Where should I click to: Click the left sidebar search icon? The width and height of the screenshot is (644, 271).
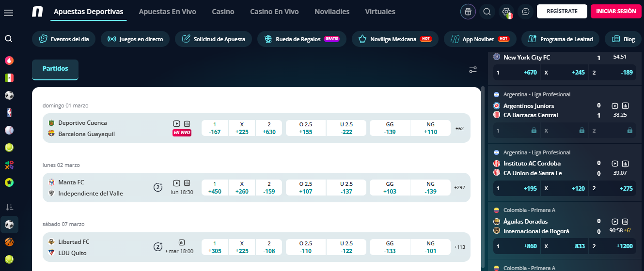tap(9, 39)
